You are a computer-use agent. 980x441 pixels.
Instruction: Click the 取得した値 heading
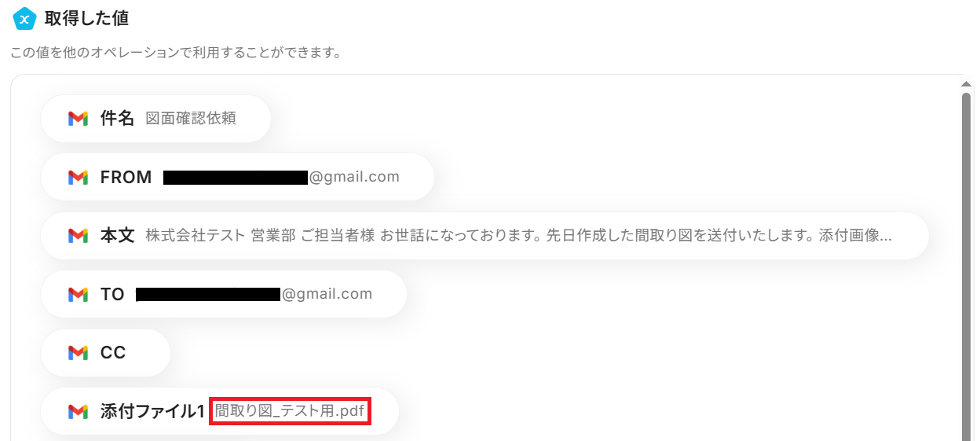tap(87, 17)
